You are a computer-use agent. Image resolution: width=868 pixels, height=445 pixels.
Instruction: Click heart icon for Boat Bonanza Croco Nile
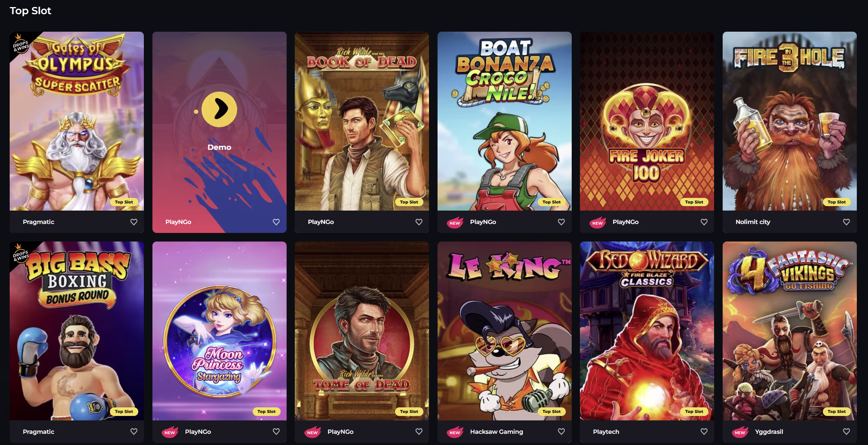(x=561, y=222)
